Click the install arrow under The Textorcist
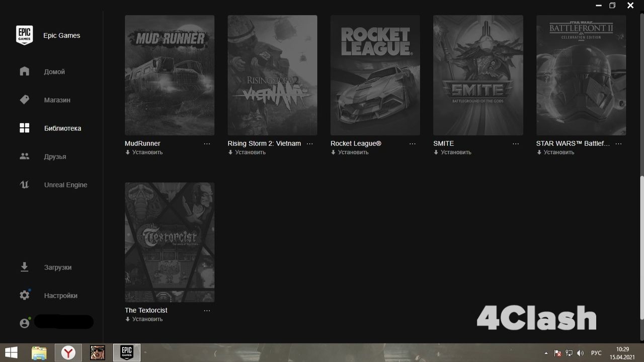 pos(127,319)
